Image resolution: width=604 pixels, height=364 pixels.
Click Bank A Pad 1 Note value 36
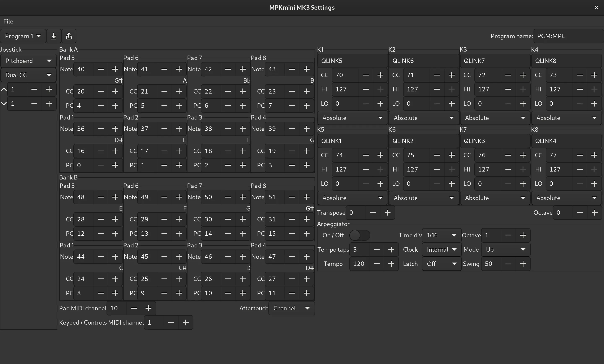(83, 129)
